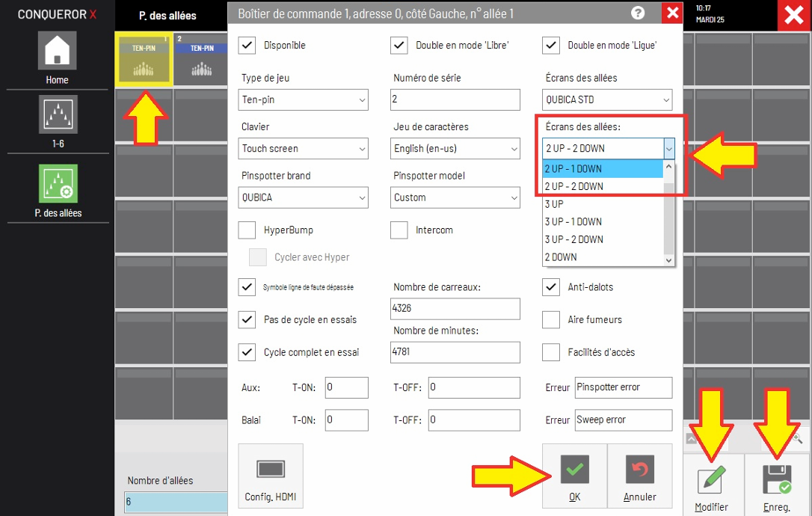
Task: Open the Jeu de caractères dropdown
Action: (x=455, y=149)
